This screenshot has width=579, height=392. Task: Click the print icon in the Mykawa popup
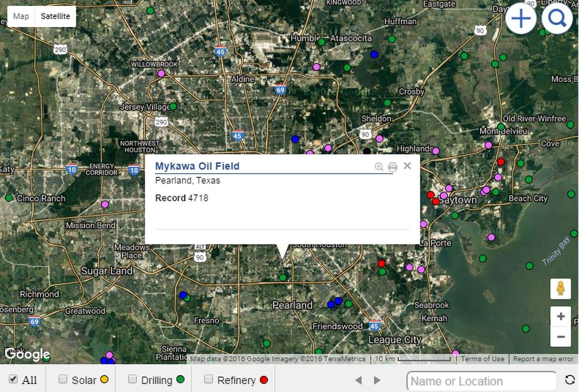(392, 166)
